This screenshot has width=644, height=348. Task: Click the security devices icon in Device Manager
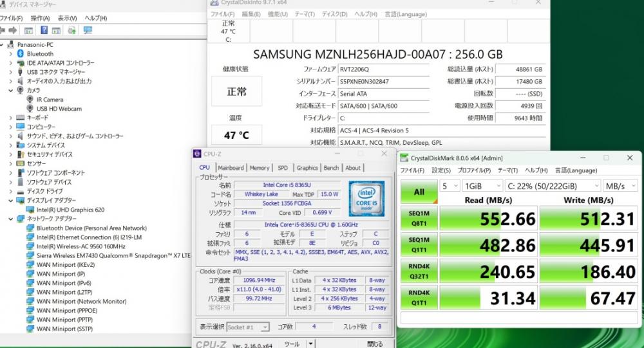21,154
